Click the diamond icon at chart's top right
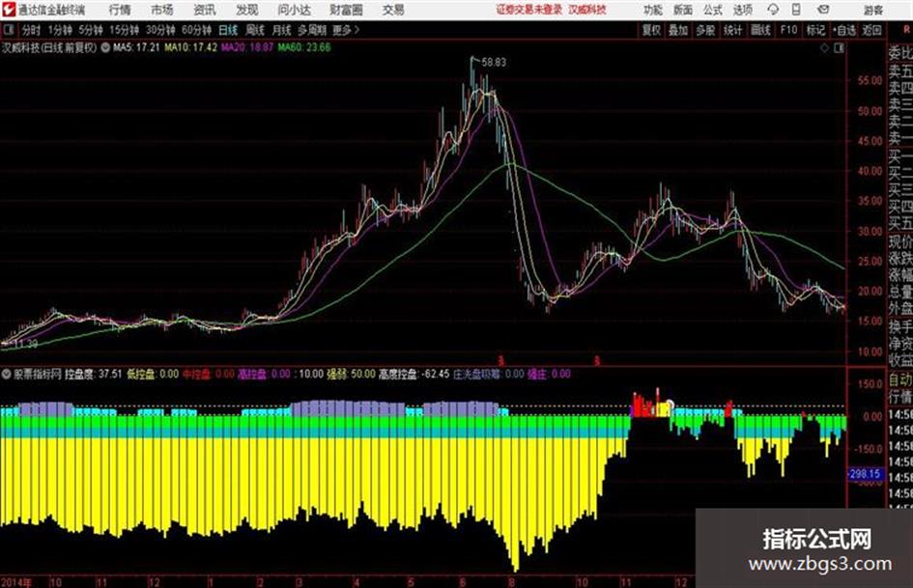Image resolution: width=913 pixels, height=588 pixels. click(824, 48)
